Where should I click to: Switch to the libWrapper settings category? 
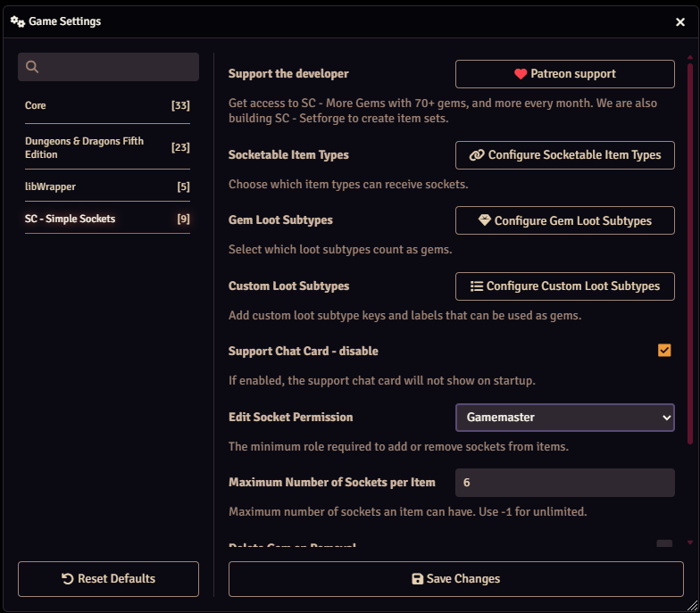[x=107, y=186]
